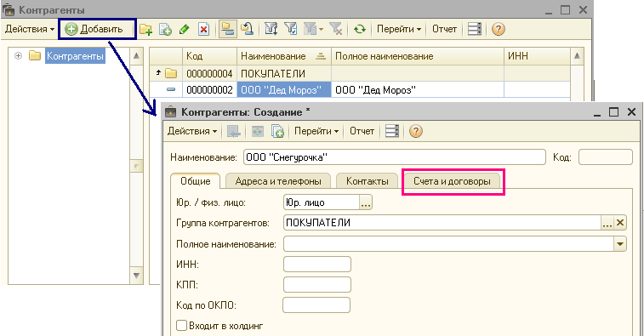Click the reread icon in Создание toolbar

pyautogui.click(x=258, y=132)
